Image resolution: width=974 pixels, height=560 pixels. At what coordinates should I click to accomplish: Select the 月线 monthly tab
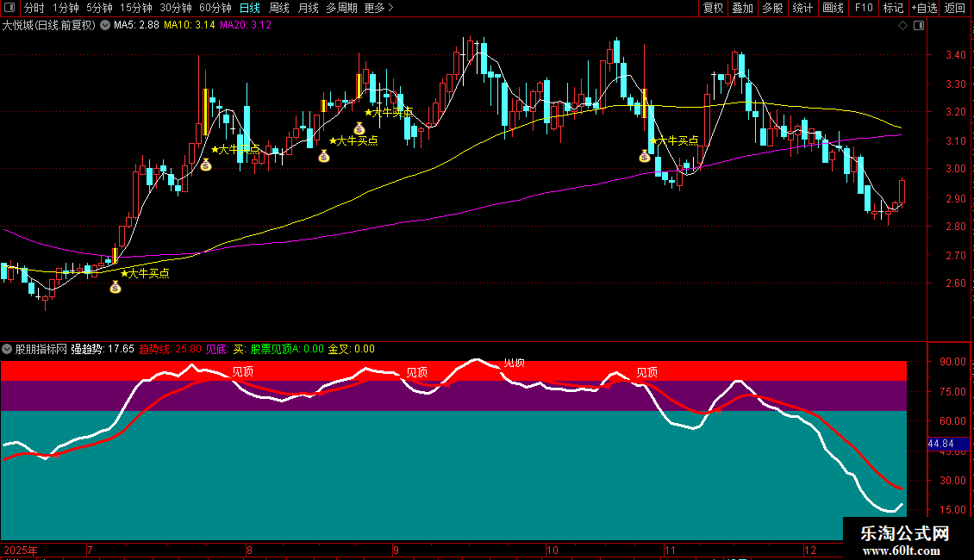click(308, 8)
